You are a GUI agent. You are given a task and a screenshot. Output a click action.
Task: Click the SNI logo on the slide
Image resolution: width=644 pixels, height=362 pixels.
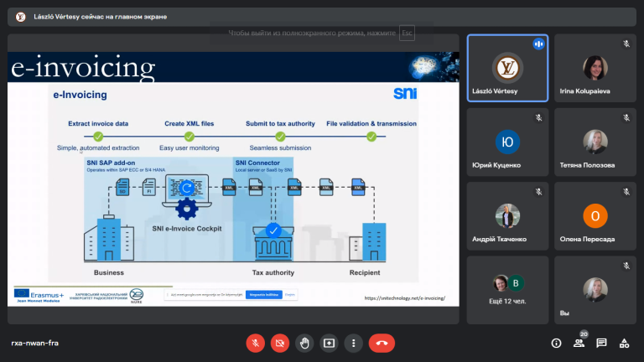coord(405,93)
